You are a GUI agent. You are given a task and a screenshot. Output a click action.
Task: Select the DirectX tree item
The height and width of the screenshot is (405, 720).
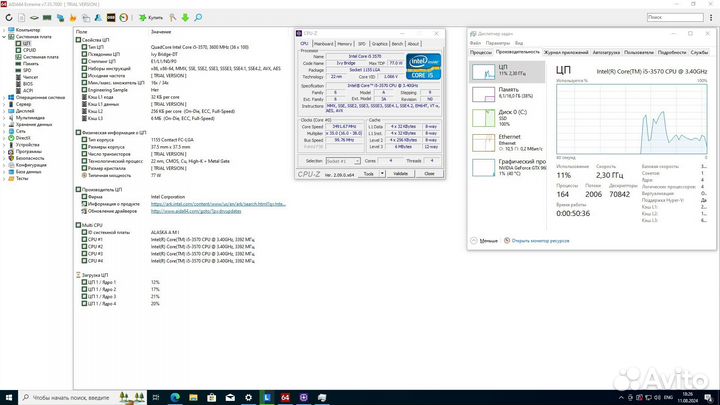[x=22, y=138]
